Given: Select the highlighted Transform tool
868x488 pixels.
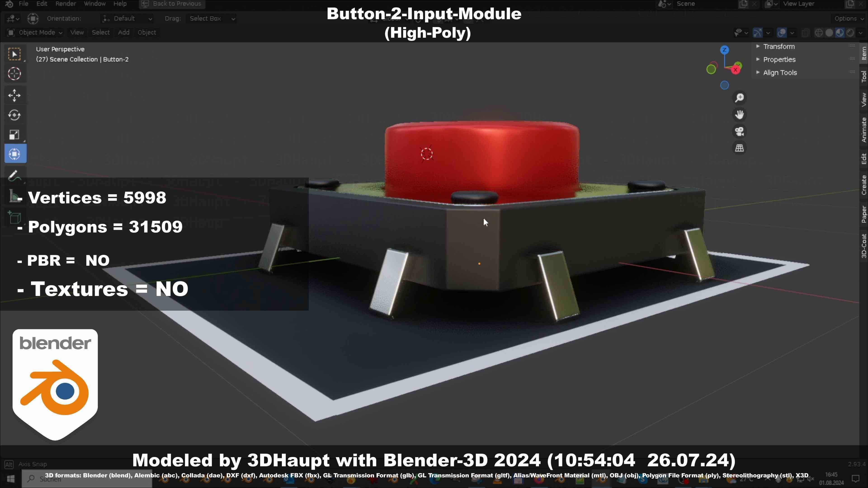Looking at the screenshot, I should [15, 154].
